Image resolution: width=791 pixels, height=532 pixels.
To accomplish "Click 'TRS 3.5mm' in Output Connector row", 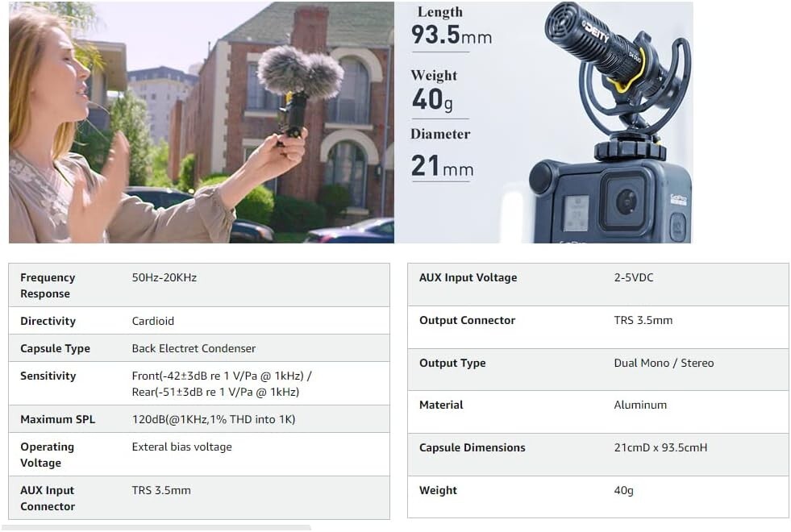I will (x=643, y=320).
